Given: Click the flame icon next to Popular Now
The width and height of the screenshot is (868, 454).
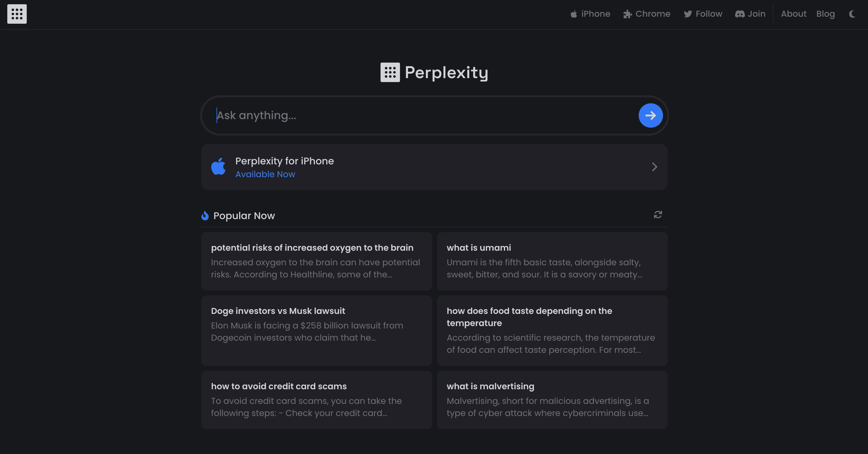Looking at the screenshot, I should [x=205, y=215].
